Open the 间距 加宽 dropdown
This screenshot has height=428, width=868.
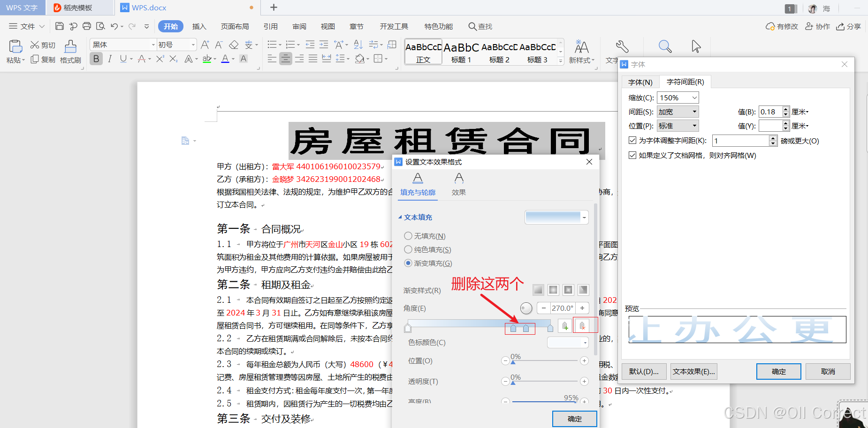(678, 112)
